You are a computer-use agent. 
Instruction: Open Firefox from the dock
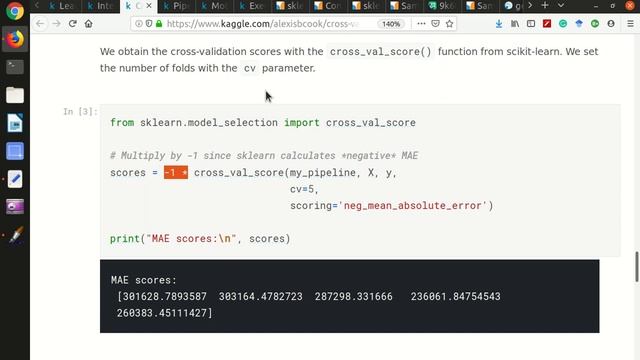click(15, 39)
